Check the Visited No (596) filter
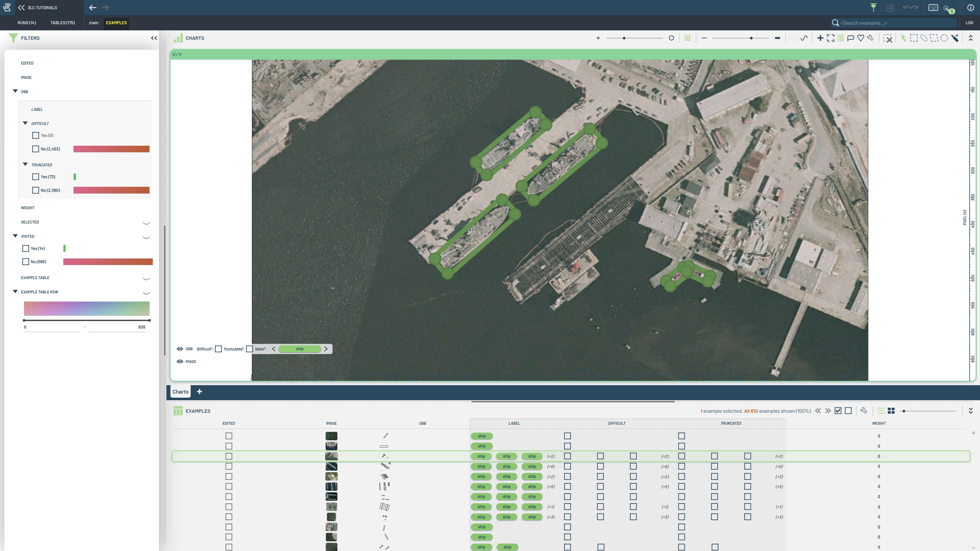Screen dimensions: 980x551 (x=26, y=262)
